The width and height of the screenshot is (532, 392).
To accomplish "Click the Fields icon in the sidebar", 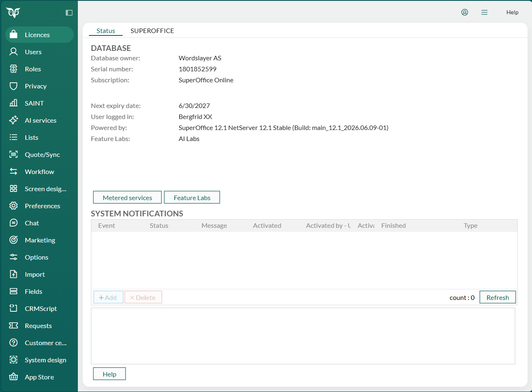I will (x=13, y=291).
